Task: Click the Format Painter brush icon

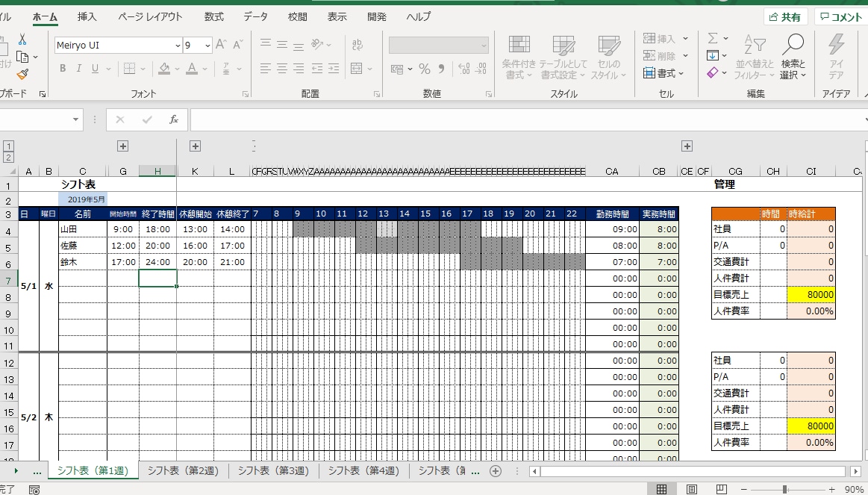Action: point(22,74)
